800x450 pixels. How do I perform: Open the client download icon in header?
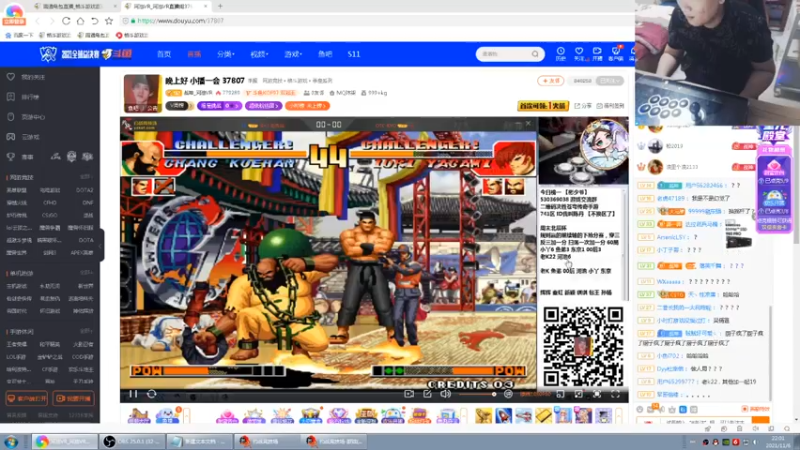click(616, 54)
